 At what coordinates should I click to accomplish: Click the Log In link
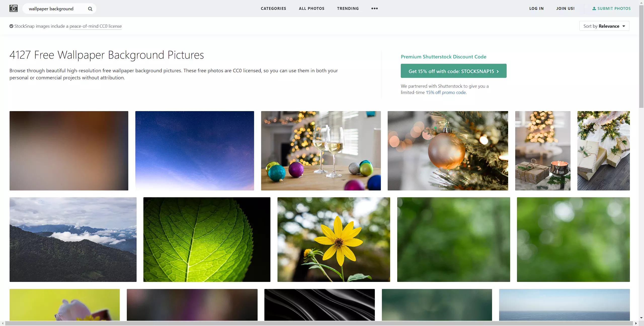[536, 9]
